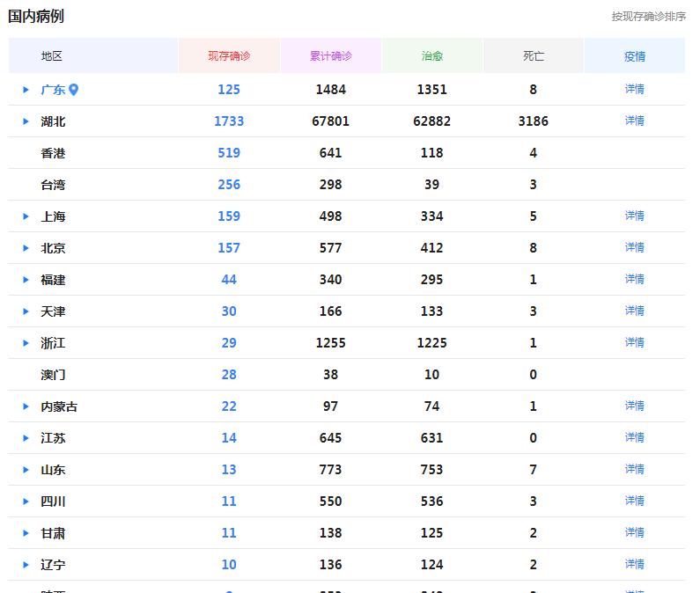700x593 pixels.
Task: Expand the 广东 row arrow
Action: click(x=26, y=90)
